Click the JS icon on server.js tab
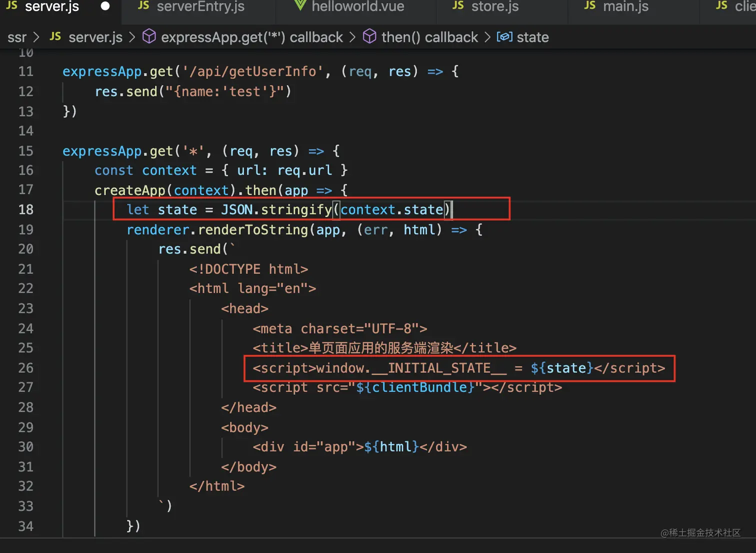The height and width of the screenshot is (553, 756). coord(11,6)
